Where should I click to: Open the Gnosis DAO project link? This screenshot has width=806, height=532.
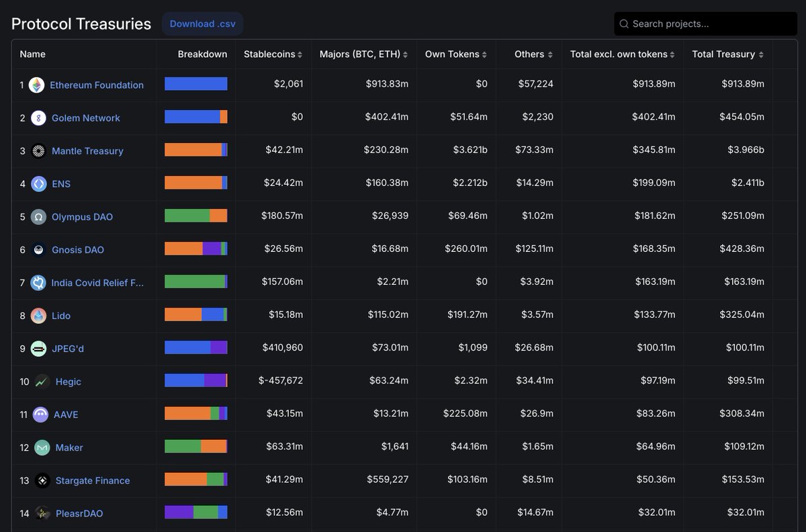click(78, 249)
